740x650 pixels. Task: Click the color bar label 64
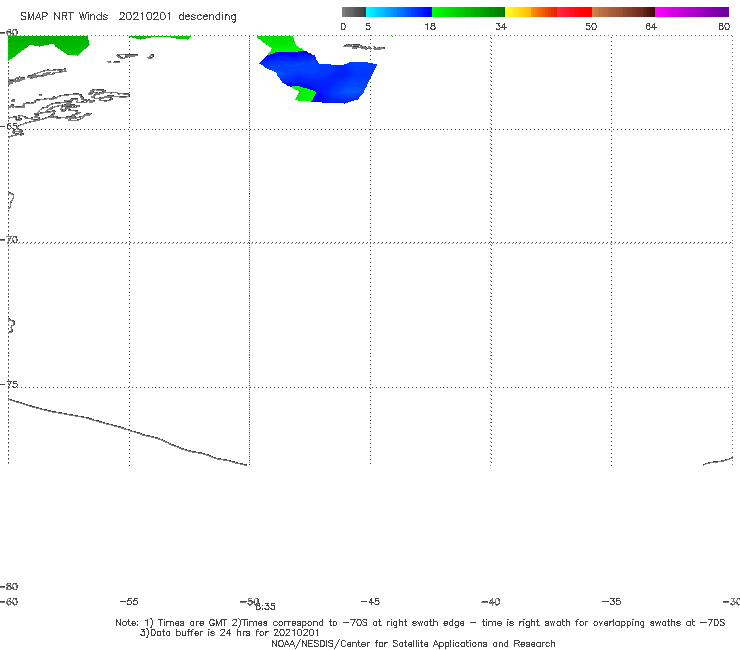[x=651, y=26]
